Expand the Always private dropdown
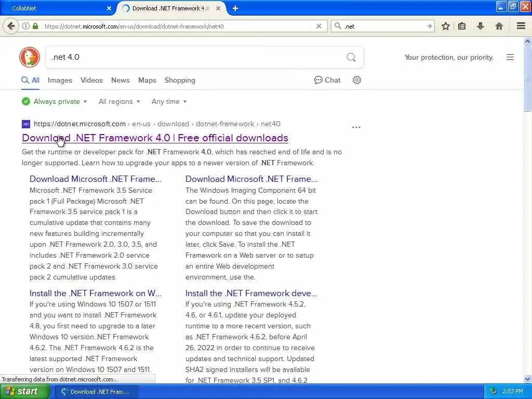This screenshot has width=532, height=399. (54, 101)
